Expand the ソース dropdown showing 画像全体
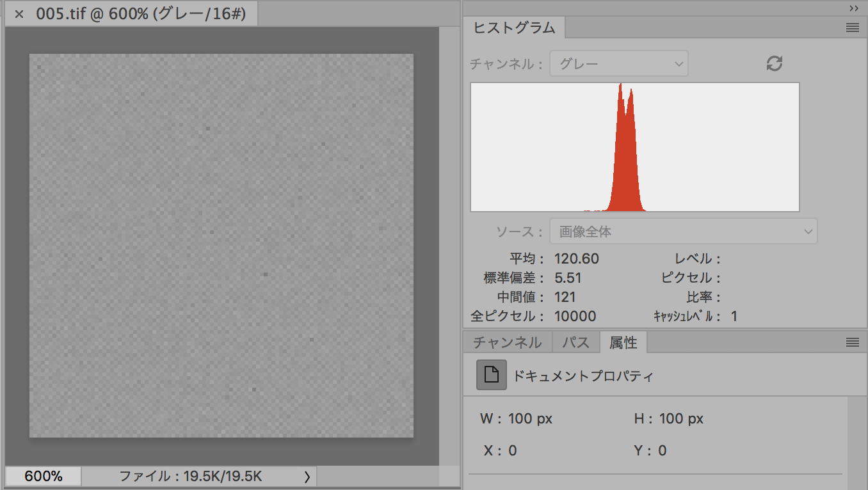Image resolution: width=868 pixels, height=490 pixels. (683, 232)
